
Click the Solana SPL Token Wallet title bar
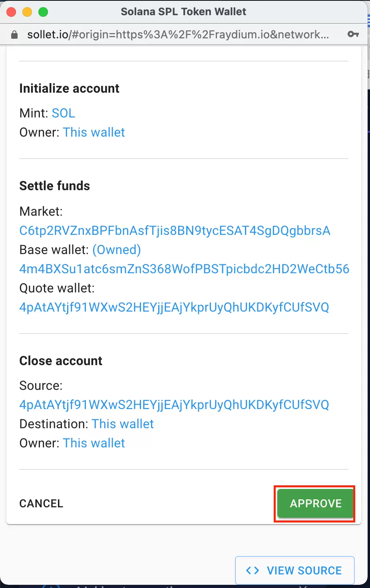(x=183, y=12)
